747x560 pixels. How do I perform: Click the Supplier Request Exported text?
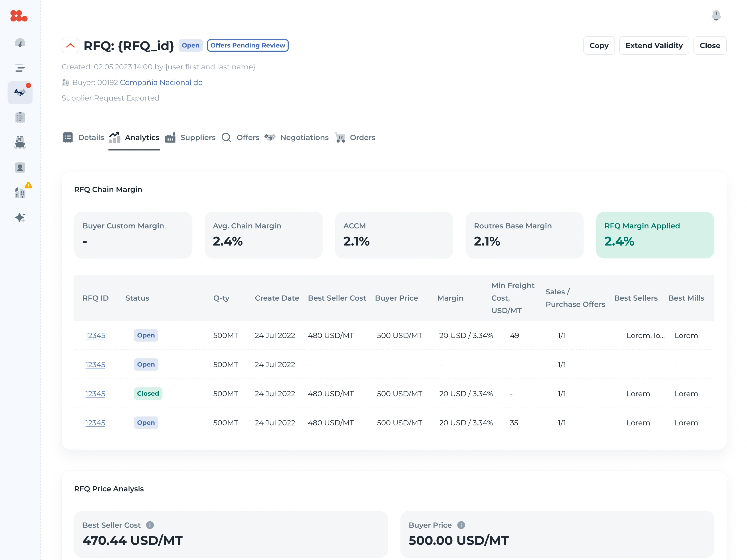110,98
